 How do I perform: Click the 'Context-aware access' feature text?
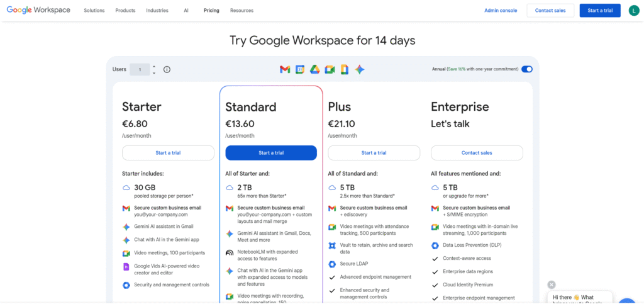pyautogui.click(x=467, y=259)
